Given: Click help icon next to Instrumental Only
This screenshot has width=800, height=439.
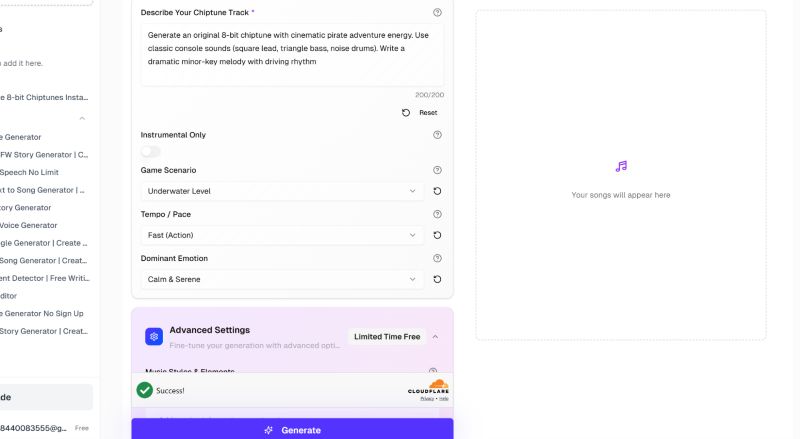Looking at the screenshot, I should pyautogui.click(x=437, y=135).
